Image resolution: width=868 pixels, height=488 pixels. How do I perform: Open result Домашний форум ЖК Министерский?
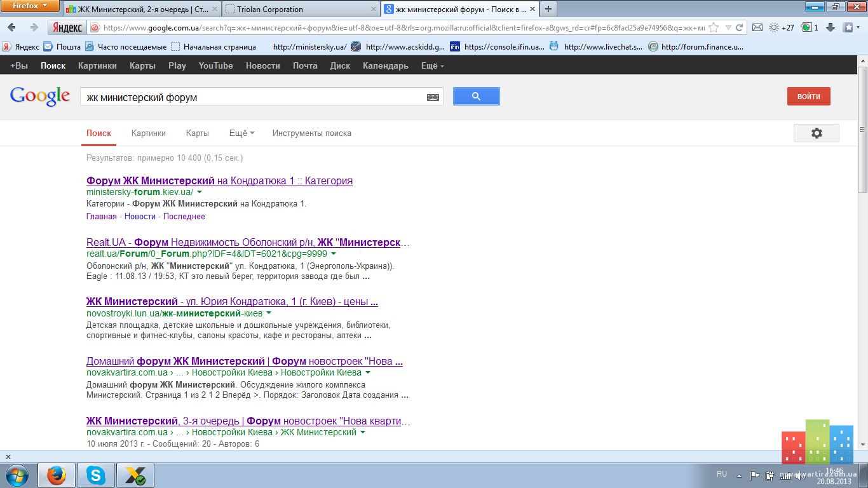point(245,361)
